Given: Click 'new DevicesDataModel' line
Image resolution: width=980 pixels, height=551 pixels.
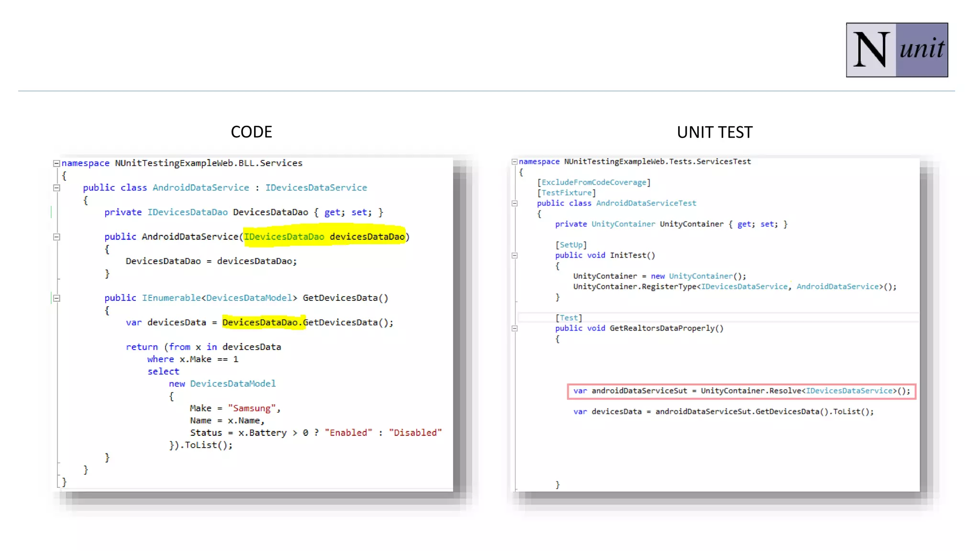Looking at the screenshot, I should point(222,384).
